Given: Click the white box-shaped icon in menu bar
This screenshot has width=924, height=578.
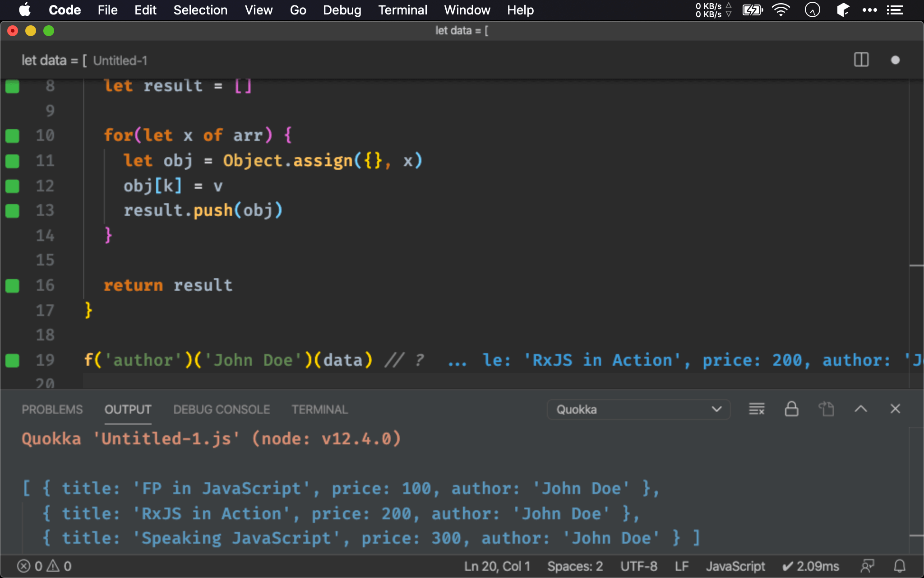Looking at the screenshot, I should (842, 10).
